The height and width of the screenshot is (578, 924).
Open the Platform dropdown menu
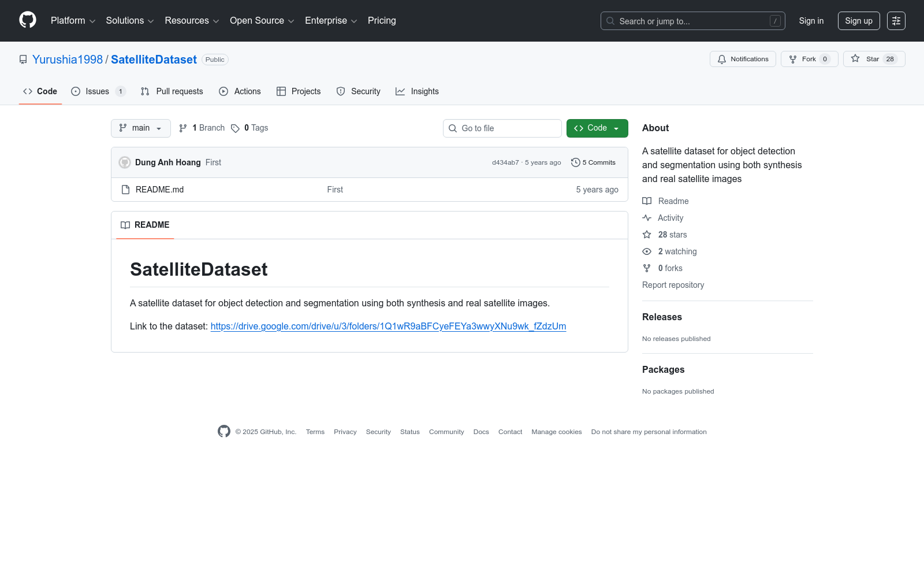73,21
